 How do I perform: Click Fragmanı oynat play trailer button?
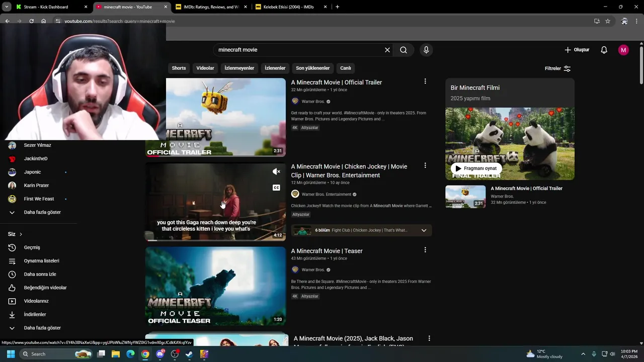tap(476, 168)
